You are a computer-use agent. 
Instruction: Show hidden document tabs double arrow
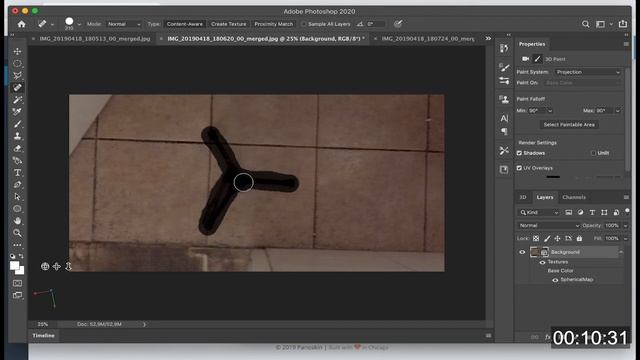[488, 38]
